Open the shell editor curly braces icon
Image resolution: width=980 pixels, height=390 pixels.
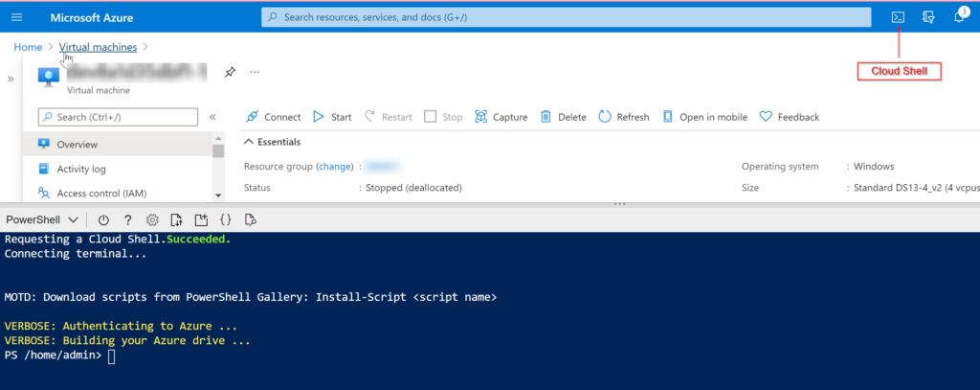tap(226, 219)
